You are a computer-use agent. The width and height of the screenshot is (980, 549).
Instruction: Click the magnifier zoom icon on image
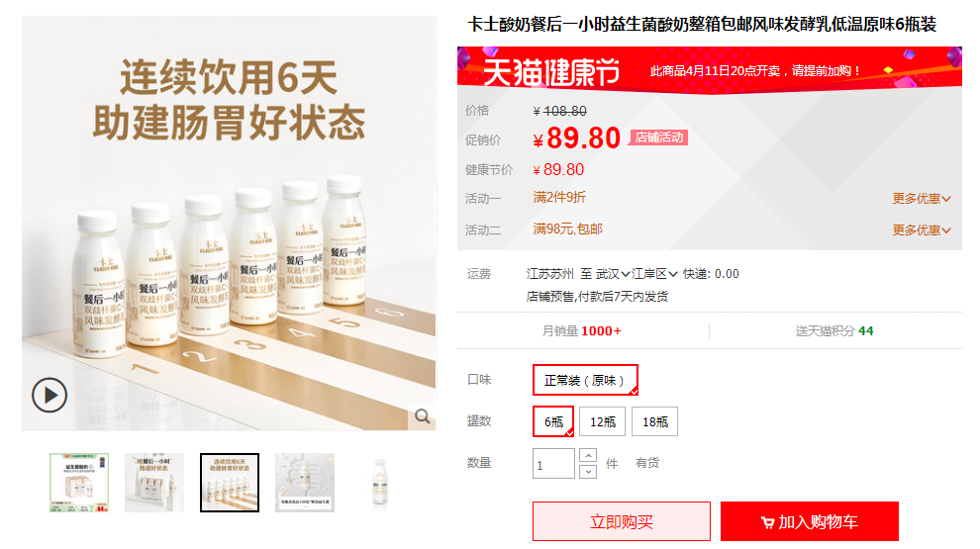click(x=423, y=416)
